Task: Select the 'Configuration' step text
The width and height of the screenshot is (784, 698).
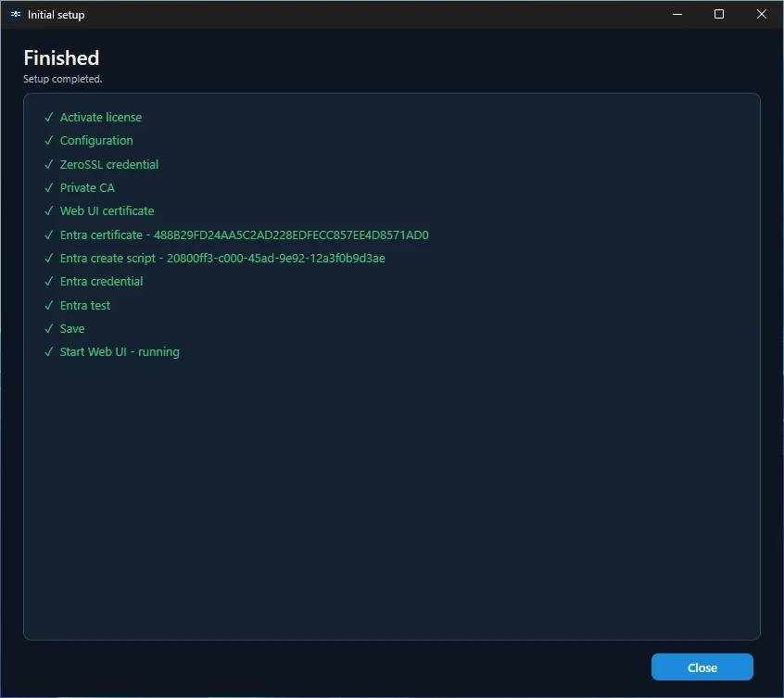Action: pos(96,141)
